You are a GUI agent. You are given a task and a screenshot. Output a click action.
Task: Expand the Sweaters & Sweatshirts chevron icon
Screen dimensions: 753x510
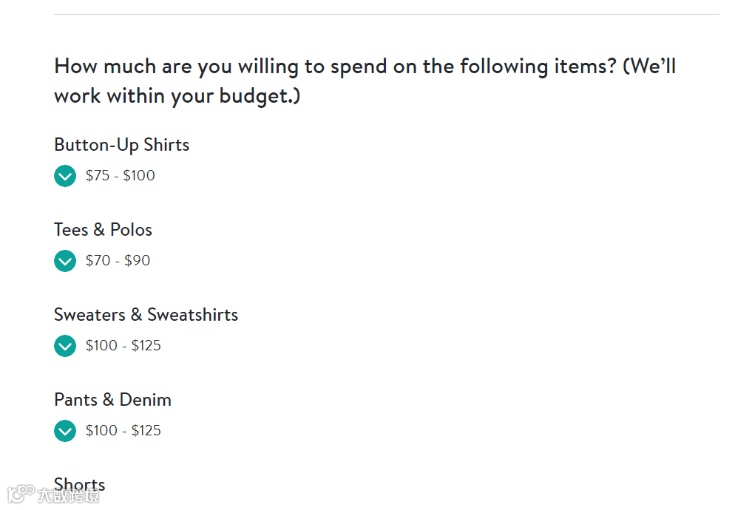65,346
